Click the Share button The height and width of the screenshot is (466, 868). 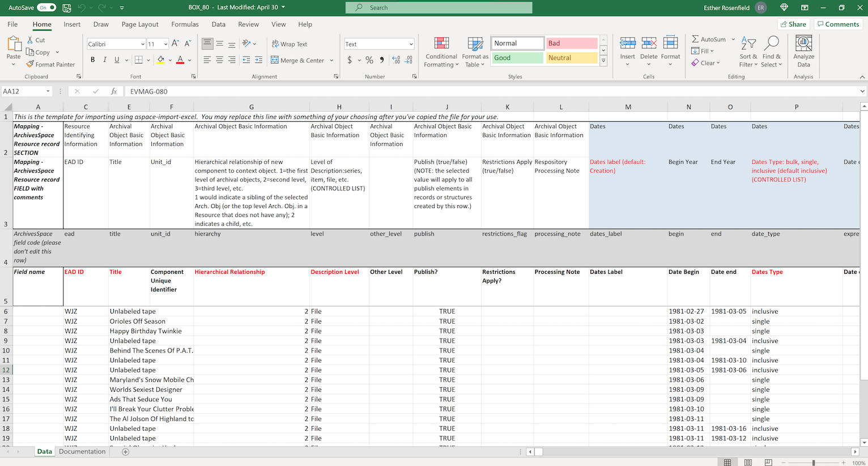(x=793, y=24)
